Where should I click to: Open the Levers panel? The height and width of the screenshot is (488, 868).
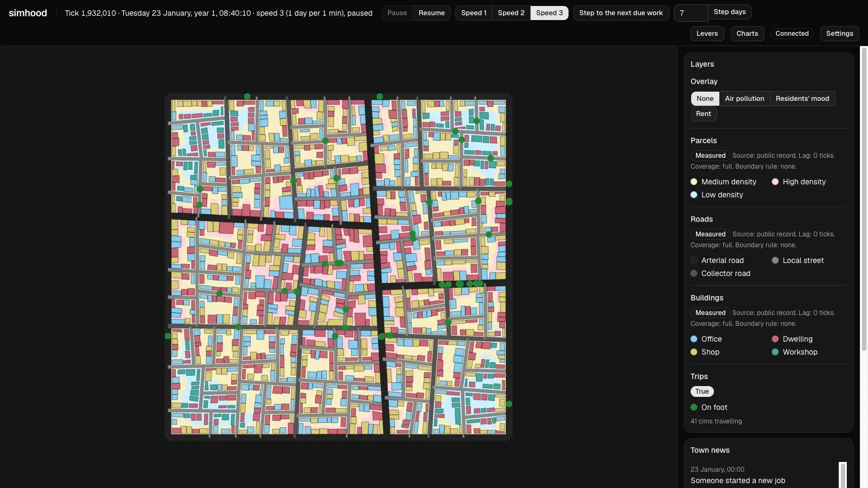click(x=707, y=34)
